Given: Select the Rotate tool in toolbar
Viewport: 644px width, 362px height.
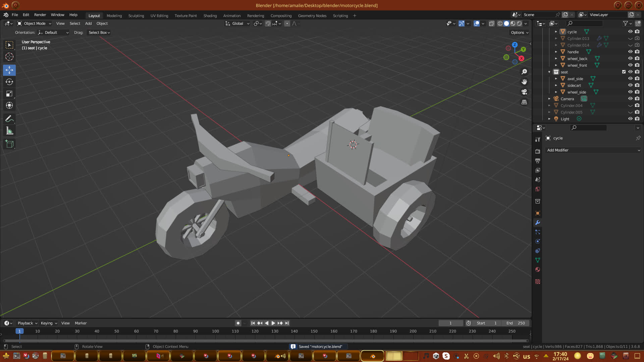Looking at the screenshot, I should click(x=9, y=82).
